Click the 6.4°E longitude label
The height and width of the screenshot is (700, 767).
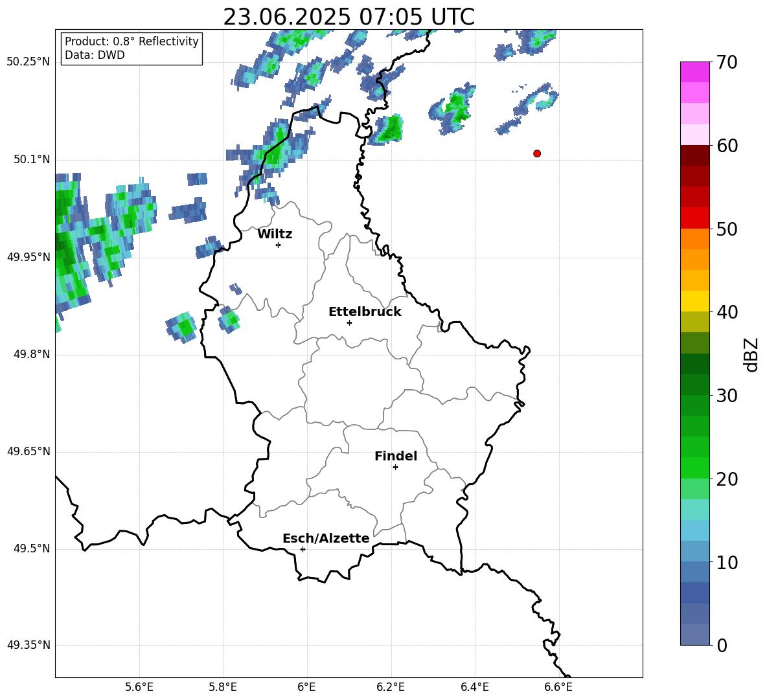click(x=474, y=687)
